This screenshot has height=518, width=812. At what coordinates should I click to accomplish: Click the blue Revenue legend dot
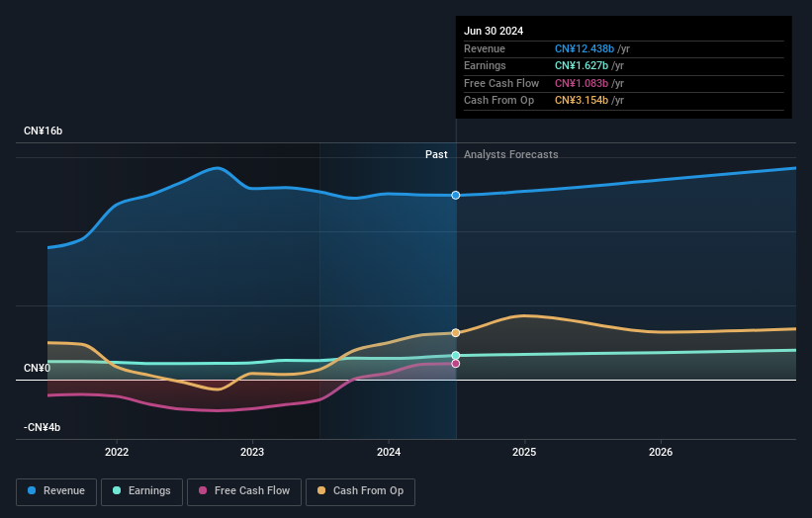pyautogui.click(x=32, y=490)
